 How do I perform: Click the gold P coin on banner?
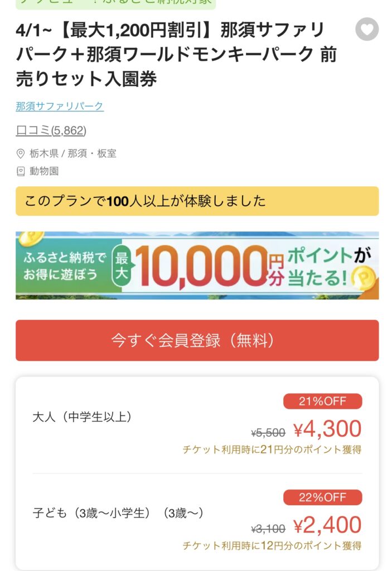pyautogui.click(x=364, y=279)
